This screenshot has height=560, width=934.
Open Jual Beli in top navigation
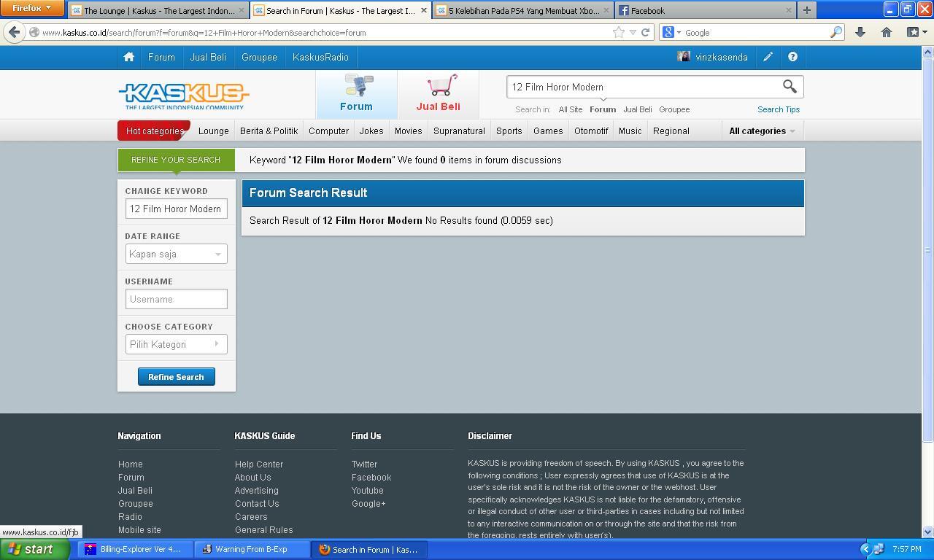pyautogui.click(x=208, y=57)
